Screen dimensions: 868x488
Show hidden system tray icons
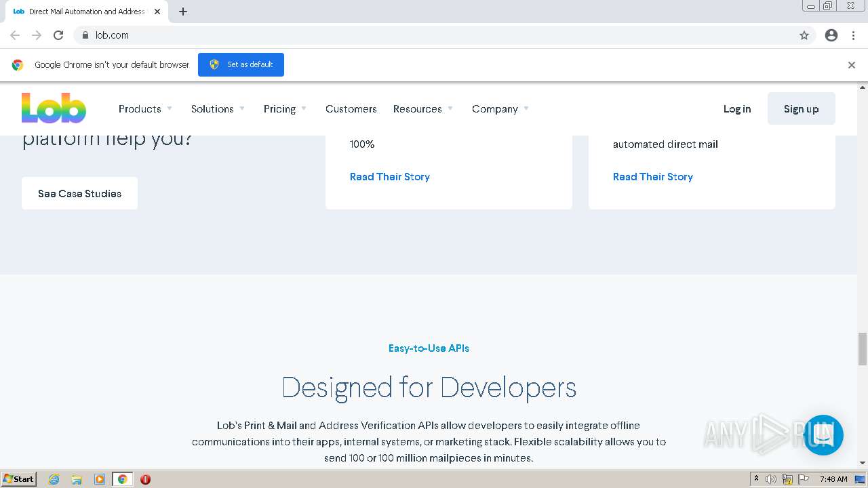coord(756,479)
